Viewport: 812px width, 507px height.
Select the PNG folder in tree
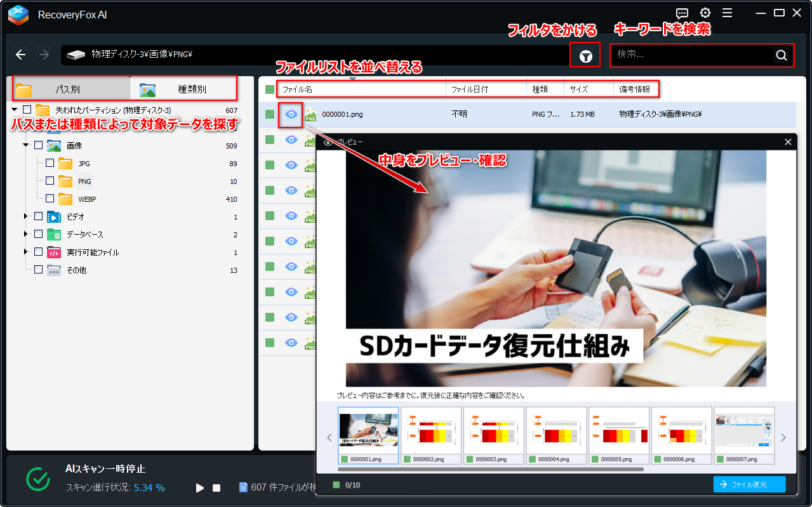84,181
